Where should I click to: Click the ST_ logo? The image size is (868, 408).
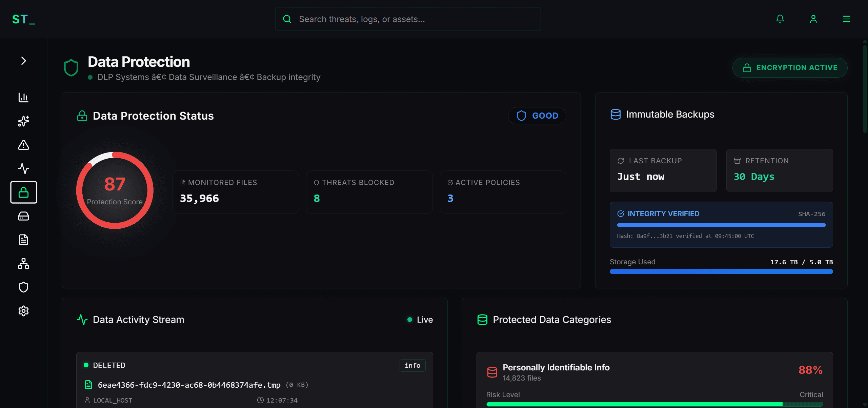click(23, 19)
